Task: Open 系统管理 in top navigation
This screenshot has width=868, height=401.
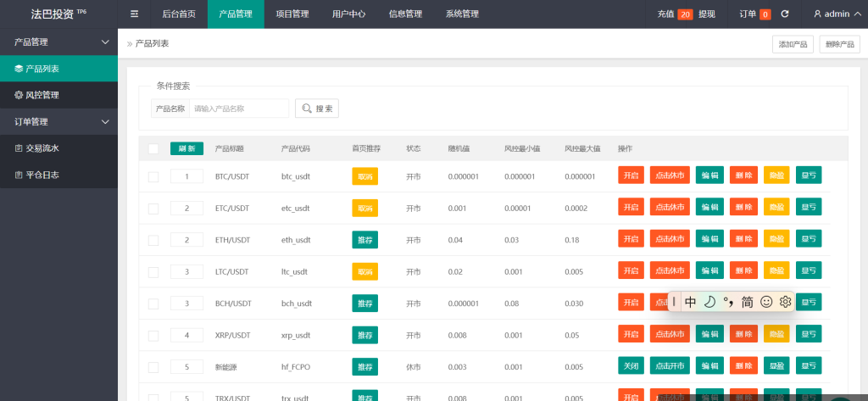Action: pyautogui.click(x=462, y=14)
